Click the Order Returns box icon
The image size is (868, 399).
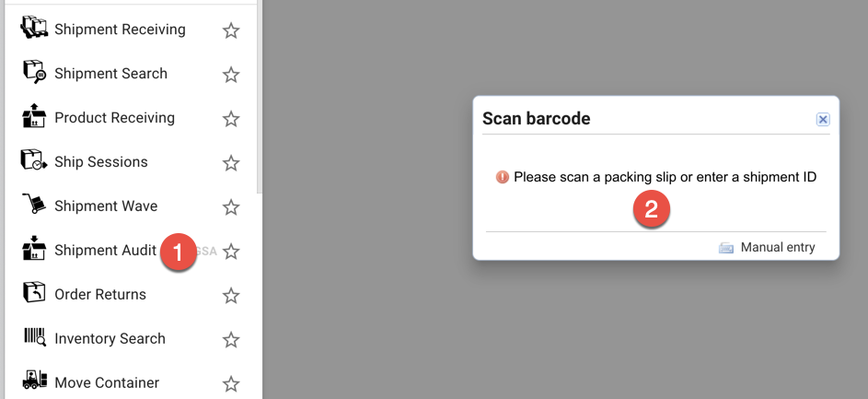coord(34,294)
